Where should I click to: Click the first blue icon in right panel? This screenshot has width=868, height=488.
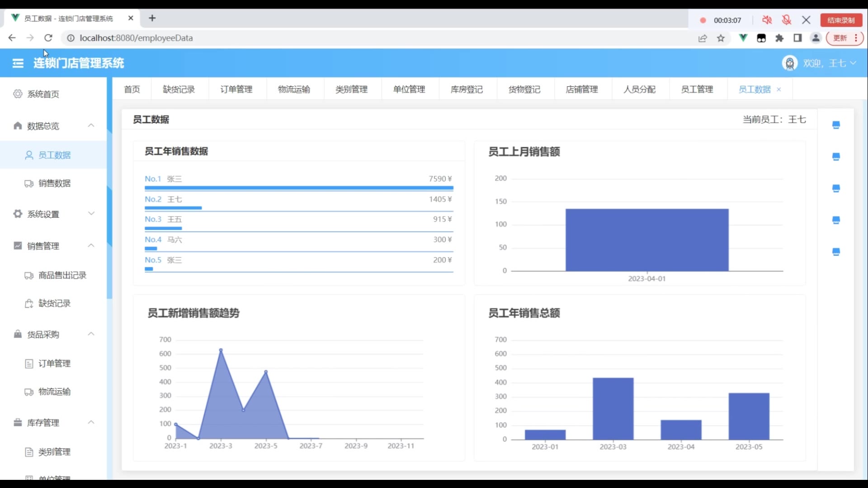pos(836,125)
